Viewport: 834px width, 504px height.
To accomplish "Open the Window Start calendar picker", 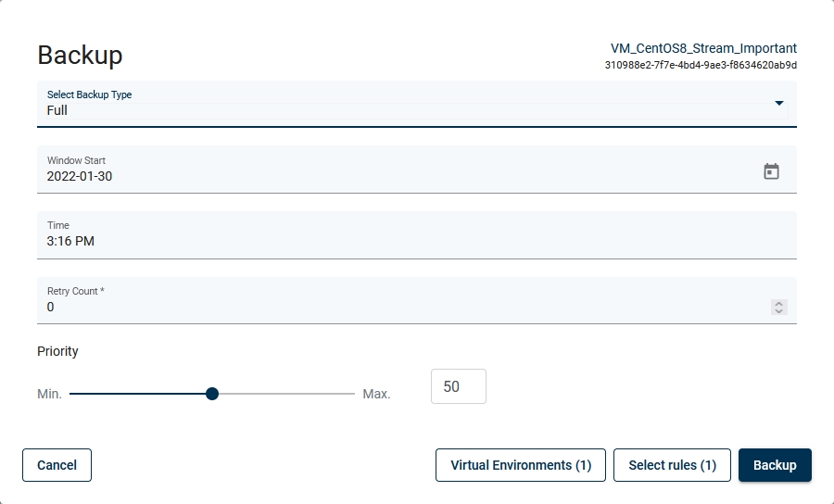I will coord(771,171).
